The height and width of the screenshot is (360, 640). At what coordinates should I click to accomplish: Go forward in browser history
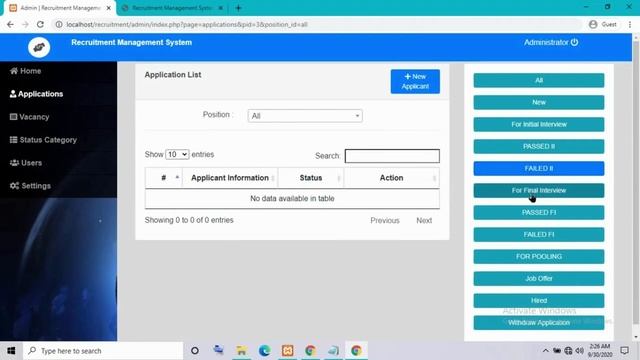point(25,24)
